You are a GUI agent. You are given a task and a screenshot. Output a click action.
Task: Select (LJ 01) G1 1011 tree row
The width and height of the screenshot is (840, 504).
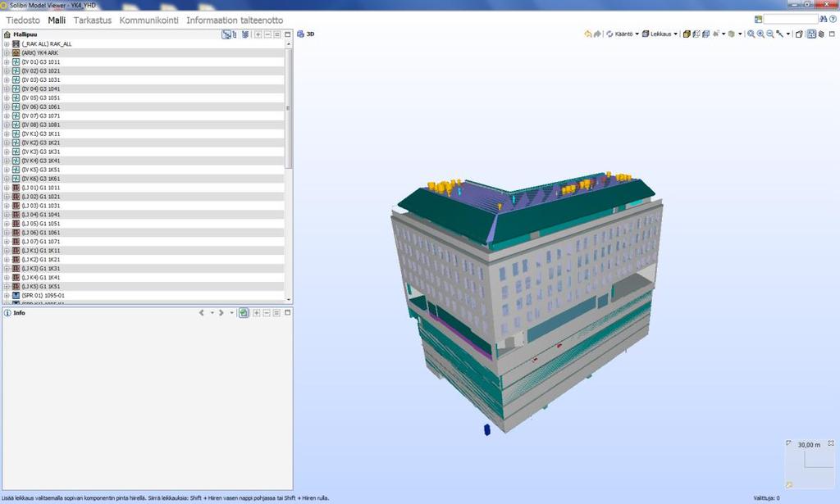pyautogui.click(x=144, y=188)
